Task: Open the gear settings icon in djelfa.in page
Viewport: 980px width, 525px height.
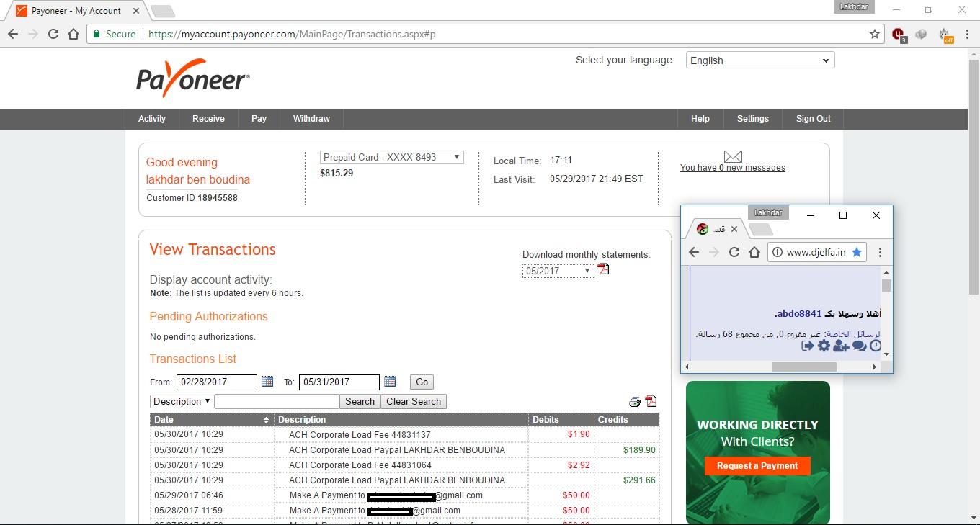Action: tap(824, 346)
